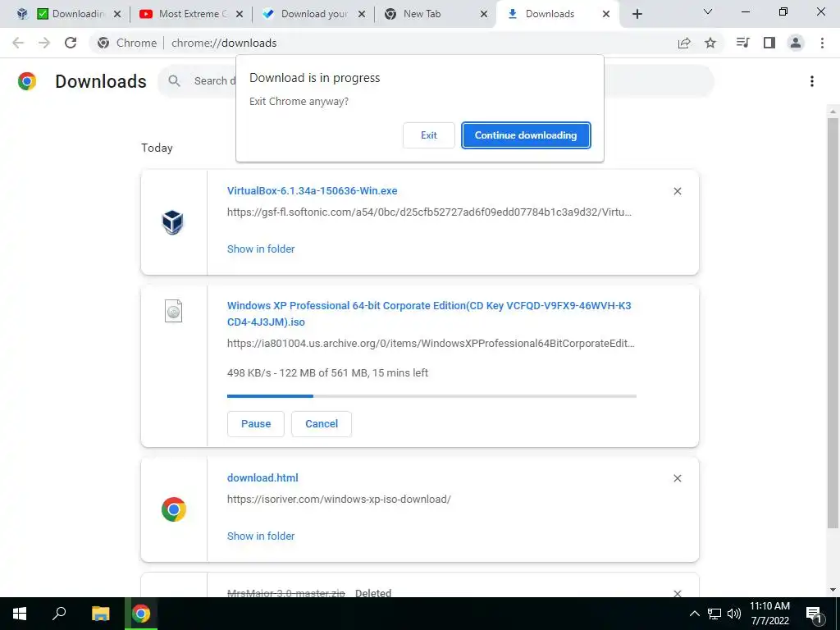Click the Exit button in the dialog
The height and width of the screenshot is (630, 840).
[428, 135]
